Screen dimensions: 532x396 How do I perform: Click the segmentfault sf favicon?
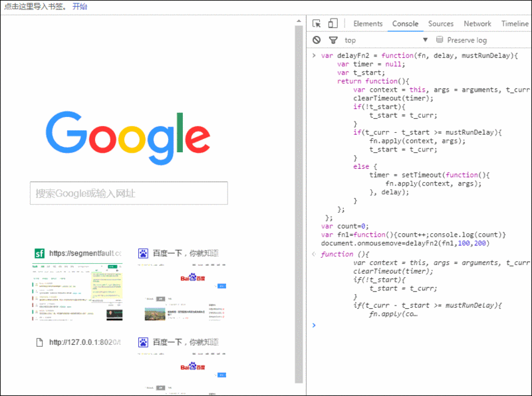40,253
